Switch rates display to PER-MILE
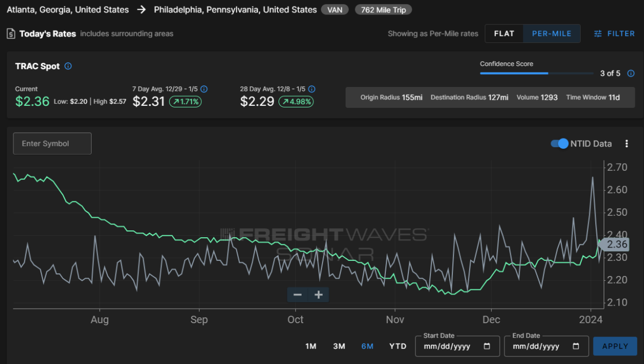The height and width of the screenshot is (364, 644). coord(552,33)
